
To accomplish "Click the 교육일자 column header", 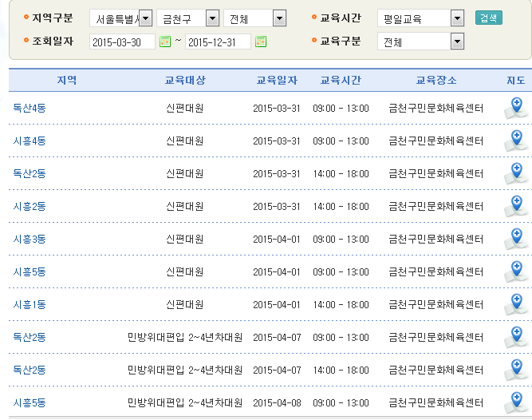I will coord(277,80).
